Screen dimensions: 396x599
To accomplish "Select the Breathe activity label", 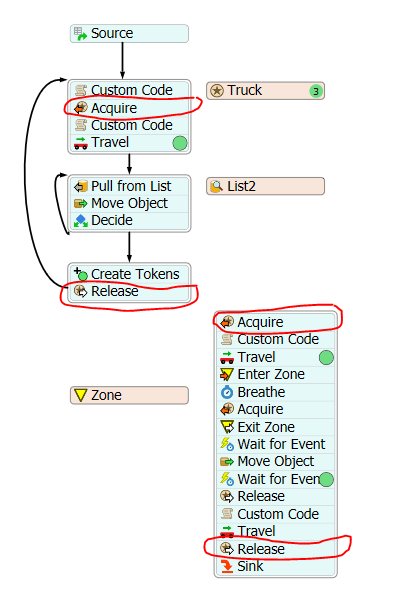I will pos(261,392).
